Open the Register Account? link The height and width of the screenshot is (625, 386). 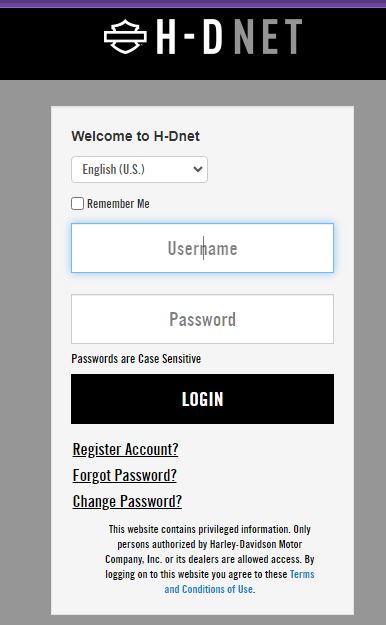(x=125, y=449)
